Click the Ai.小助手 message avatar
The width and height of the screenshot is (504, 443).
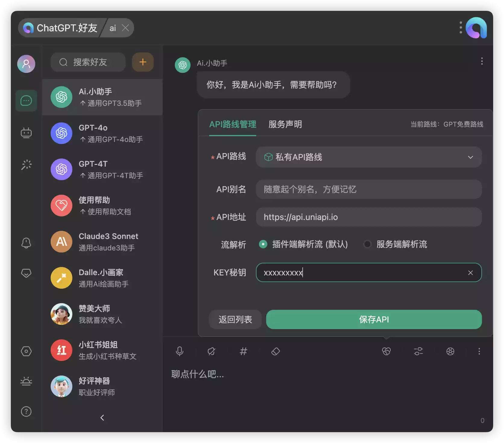point(183,65)
